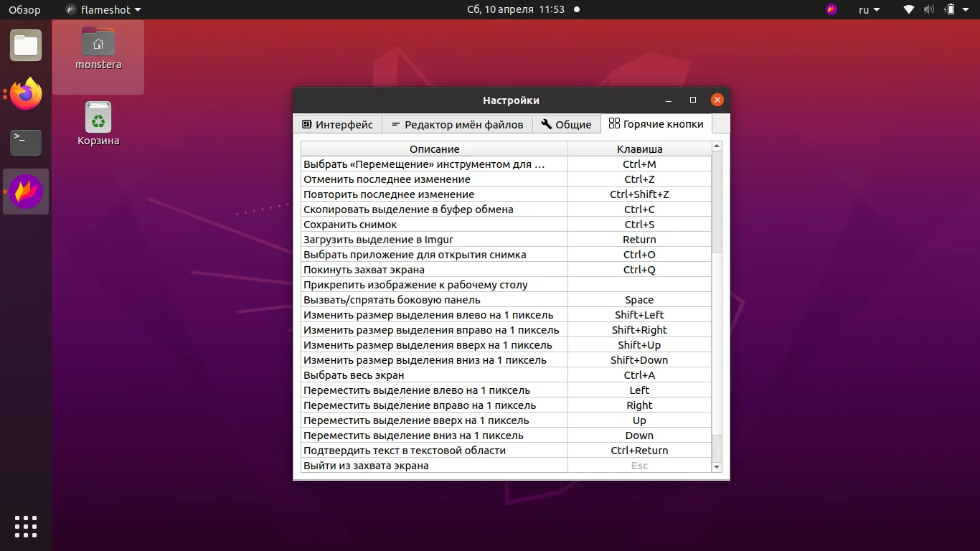
Task: Click the Описание column header
Action: 433,149
